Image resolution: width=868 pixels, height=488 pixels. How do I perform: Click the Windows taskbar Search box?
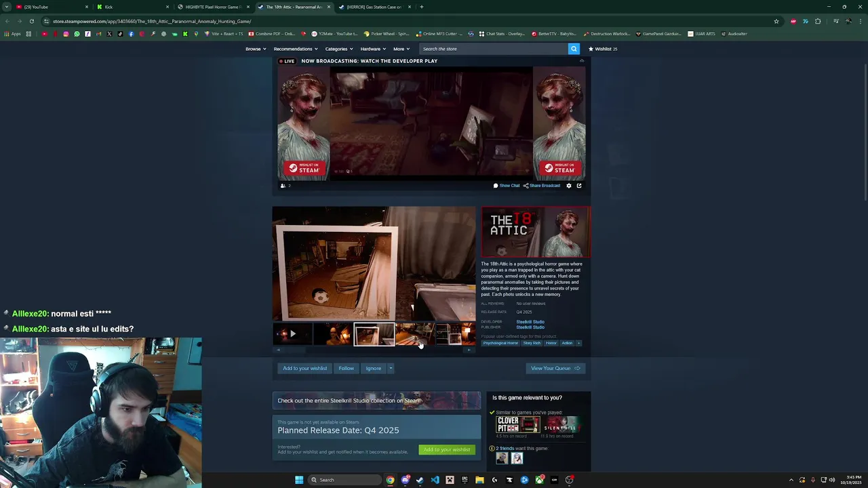click(344, 480)
